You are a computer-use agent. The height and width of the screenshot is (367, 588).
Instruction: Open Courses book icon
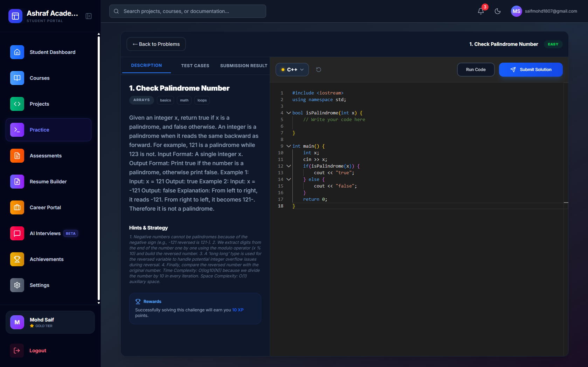pyautogui.click(x=17, y=78)
